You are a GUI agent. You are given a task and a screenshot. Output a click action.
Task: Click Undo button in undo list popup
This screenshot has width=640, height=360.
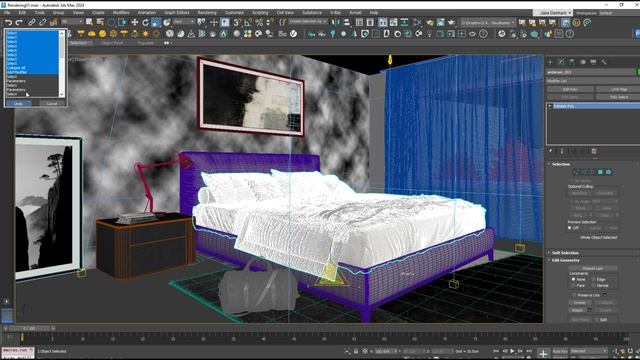[18, 104]
